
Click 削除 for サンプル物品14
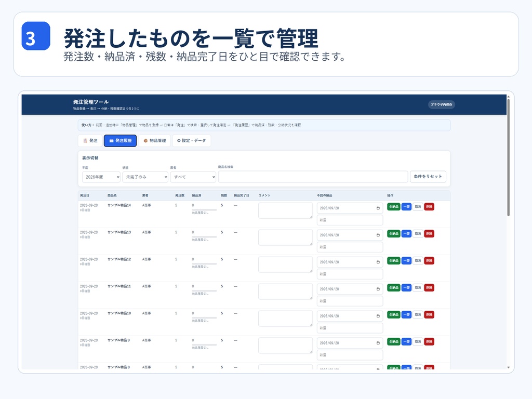coord(429,207)
